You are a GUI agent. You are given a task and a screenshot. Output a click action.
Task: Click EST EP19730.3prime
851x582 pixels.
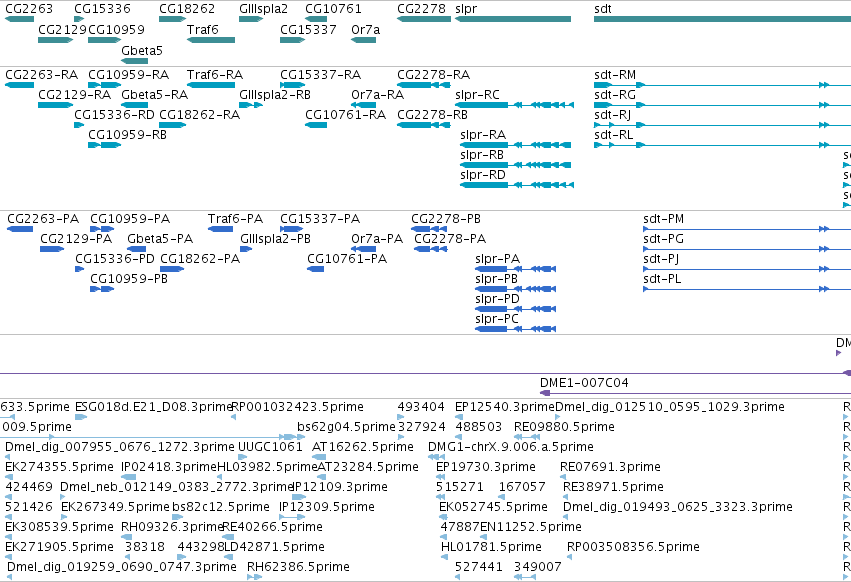click(x=486, y=467)
